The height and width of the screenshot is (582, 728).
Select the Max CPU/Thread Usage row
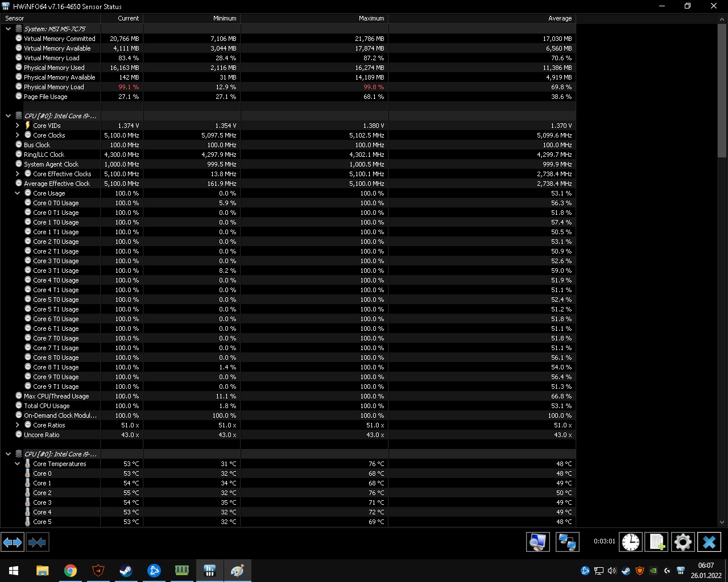tap(288, 396)
